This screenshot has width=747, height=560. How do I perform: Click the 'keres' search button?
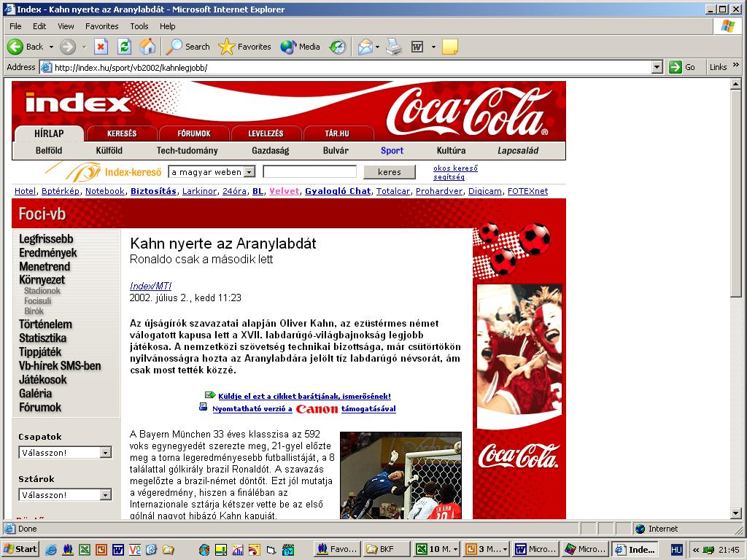(390, 172)
